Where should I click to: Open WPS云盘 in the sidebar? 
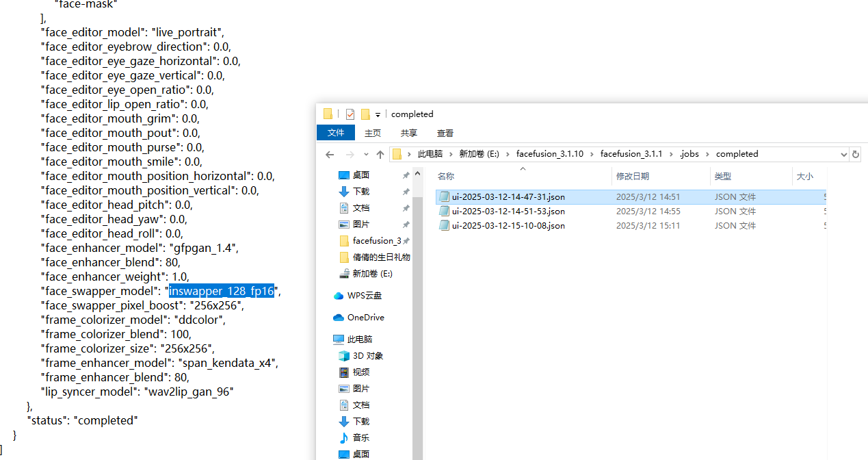click(364, 296)
